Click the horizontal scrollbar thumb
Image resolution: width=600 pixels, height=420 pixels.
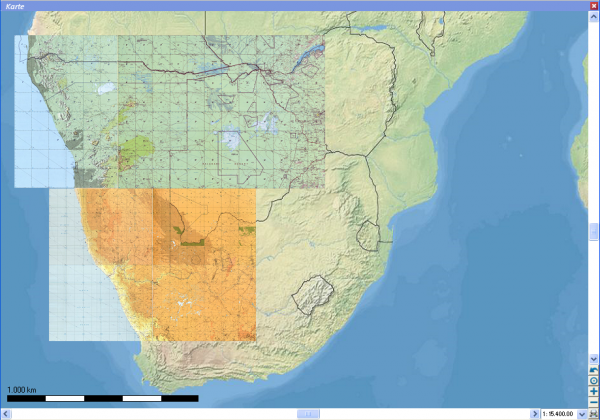(x=308, y=414)
